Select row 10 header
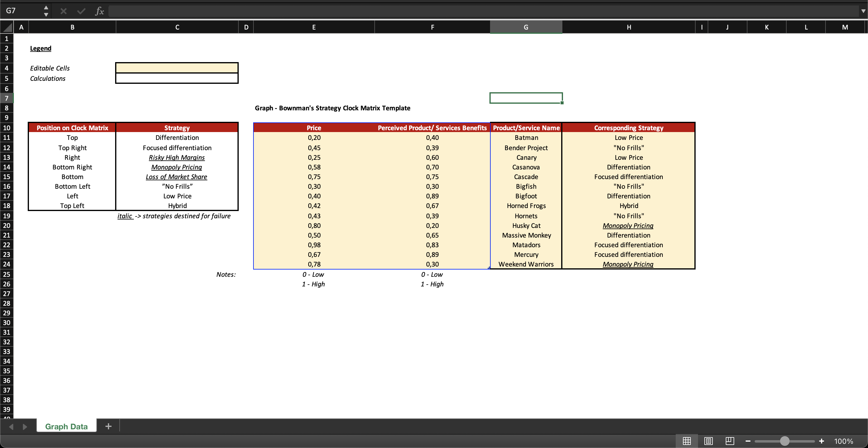Screen dimensions: 868x448 7,128
